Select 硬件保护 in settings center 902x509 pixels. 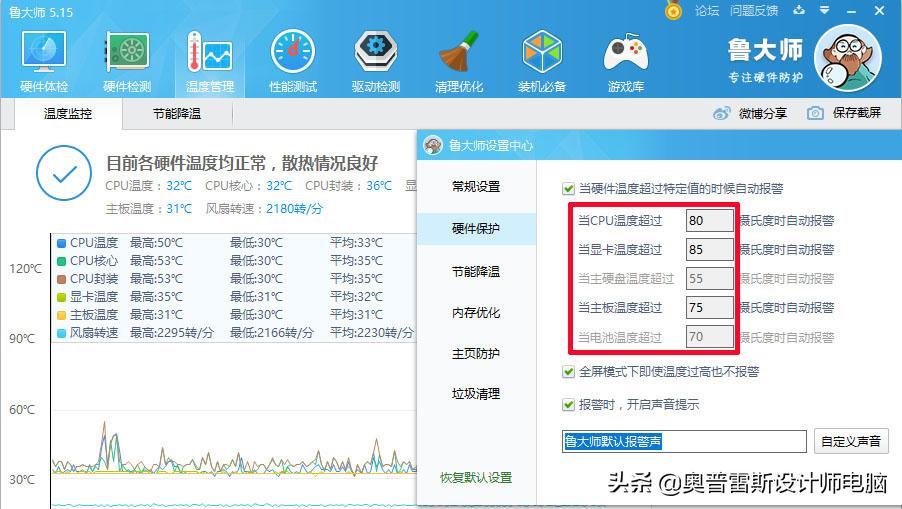tap(476, 228)
